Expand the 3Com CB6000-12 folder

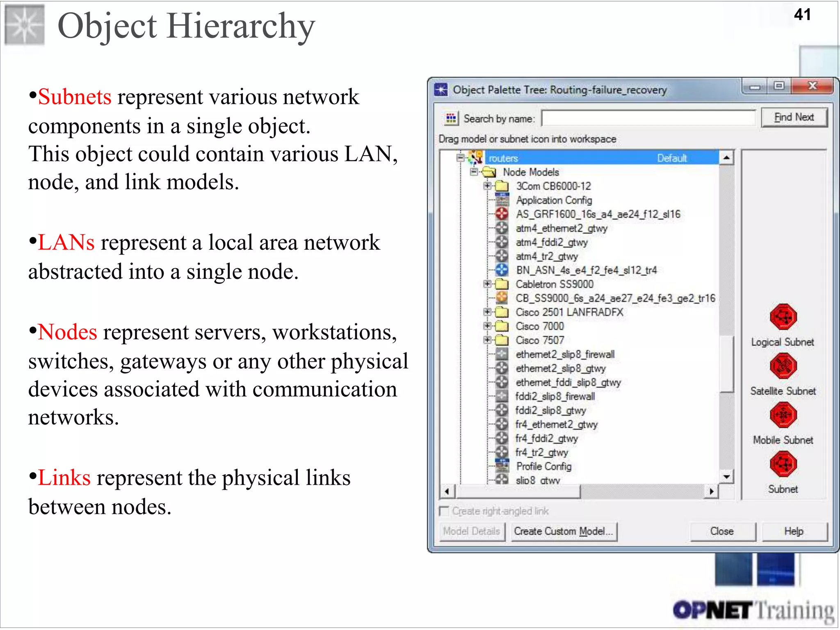click(x=487, y=185)
